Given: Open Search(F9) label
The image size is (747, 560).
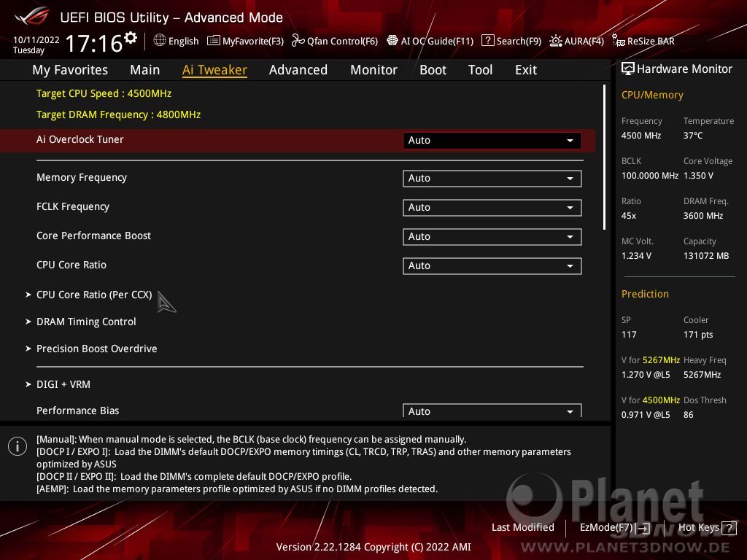Looking at the screenshot, I should point(519,42).
